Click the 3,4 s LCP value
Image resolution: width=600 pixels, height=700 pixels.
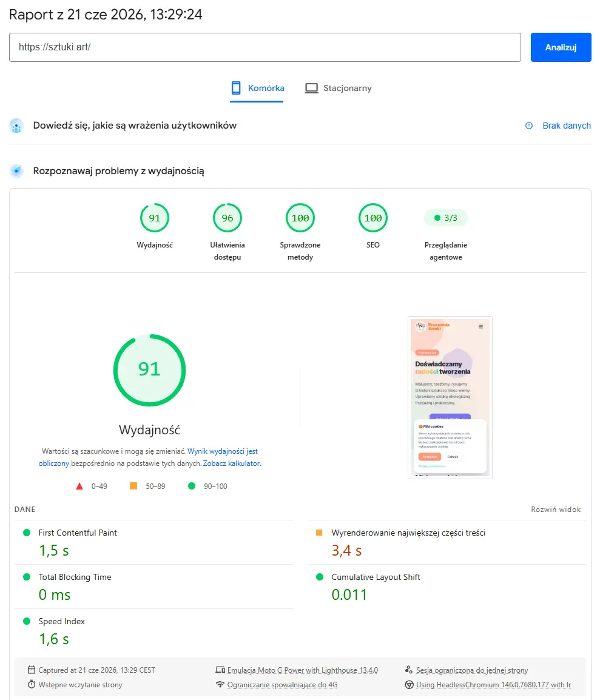pyautogui.click(x=346, y=550)
